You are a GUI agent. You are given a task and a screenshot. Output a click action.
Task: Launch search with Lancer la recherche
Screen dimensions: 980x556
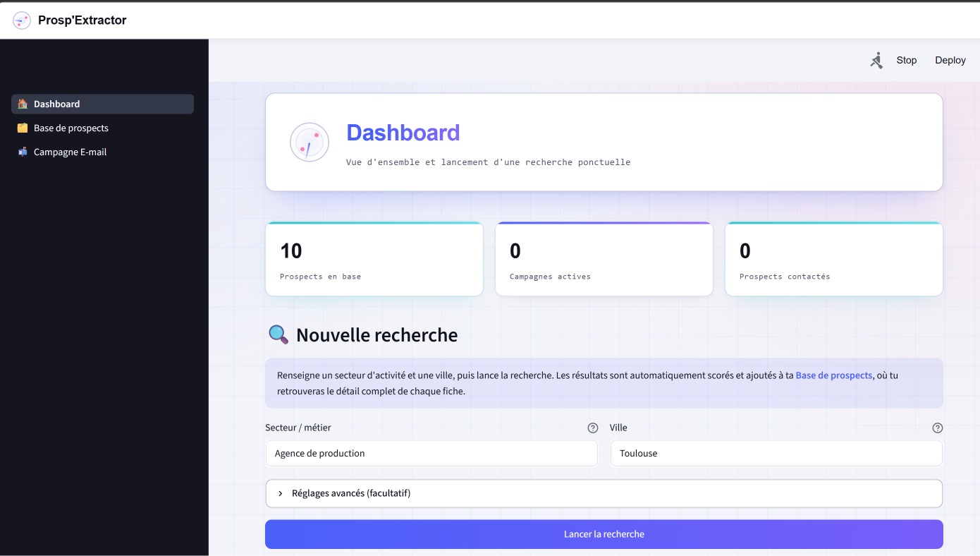click(x=604, y=534)
